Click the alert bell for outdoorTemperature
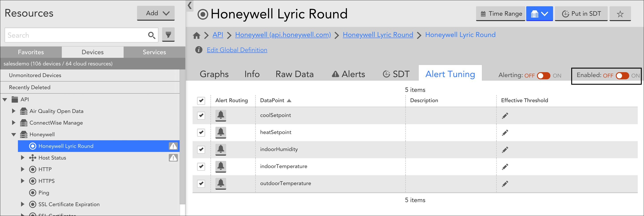 pos(221,184)
